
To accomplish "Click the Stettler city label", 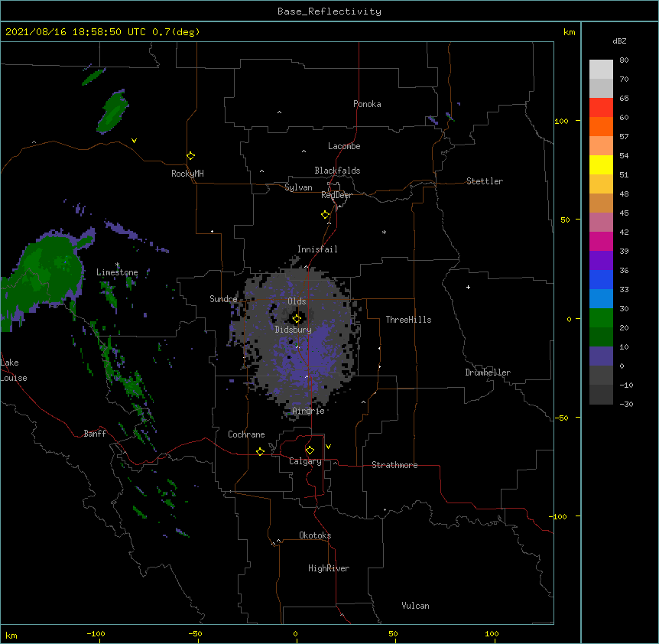I will (484, 181).
